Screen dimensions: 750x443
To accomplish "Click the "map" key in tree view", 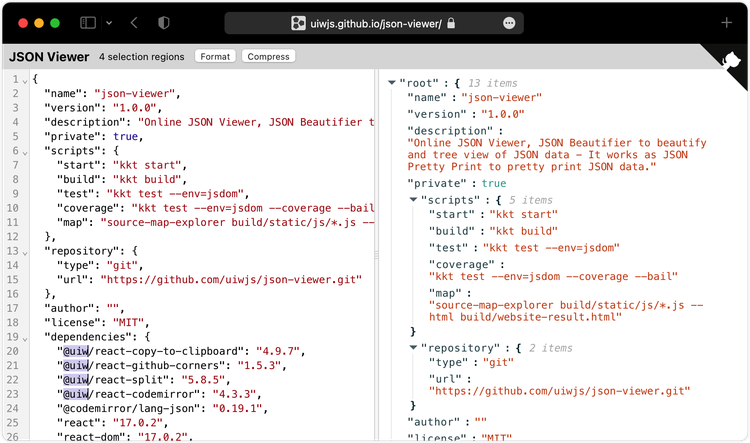I will pos(445,293).
